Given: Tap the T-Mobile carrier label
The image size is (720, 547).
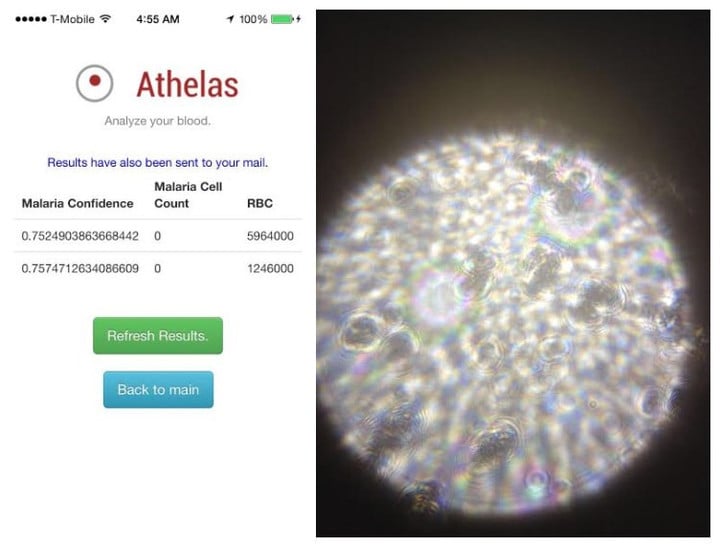Looking at the screenshot, I should coord(73,19).
